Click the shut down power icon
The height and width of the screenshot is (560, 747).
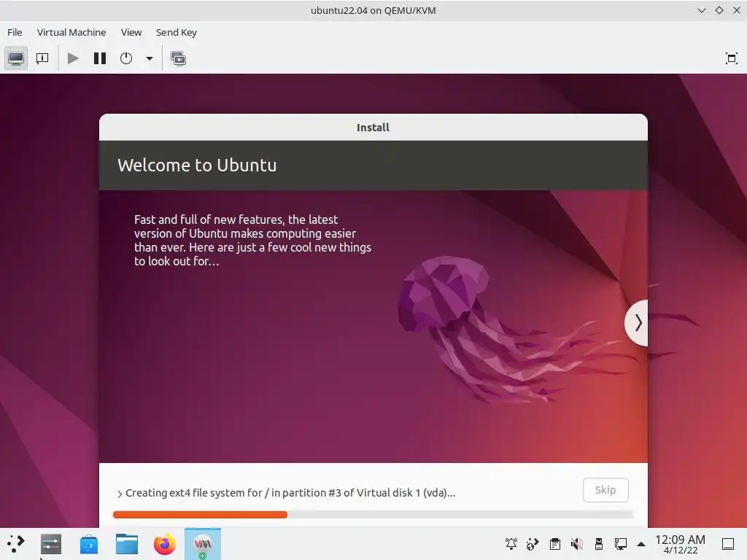pos(126,58)
